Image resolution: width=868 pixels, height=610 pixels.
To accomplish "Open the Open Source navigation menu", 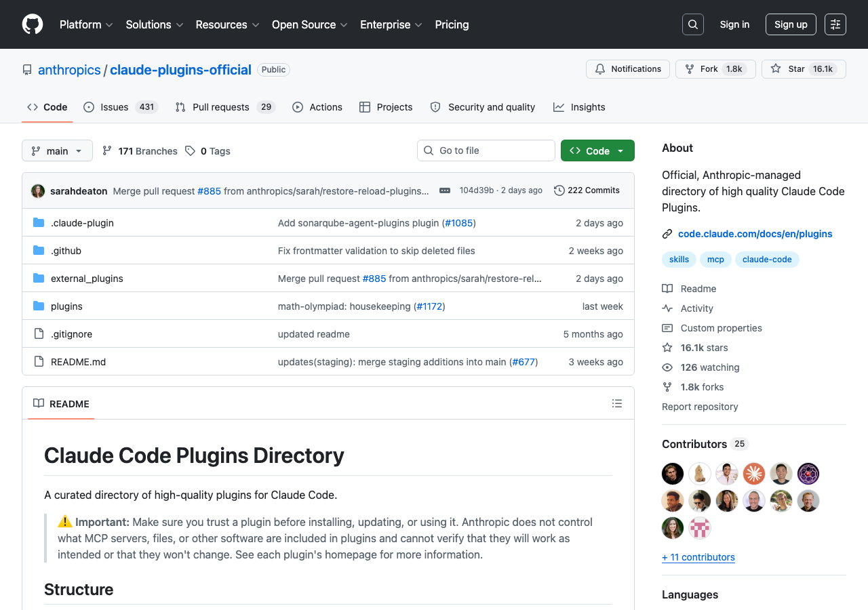I will coord(309,24).
